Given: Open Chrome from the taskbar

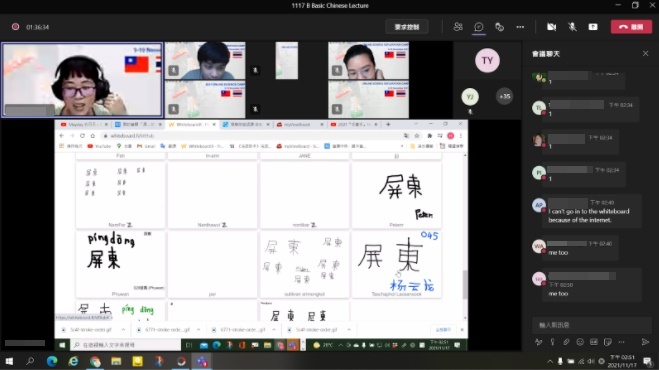Looking at the screenshot, I should click(95, 361).
